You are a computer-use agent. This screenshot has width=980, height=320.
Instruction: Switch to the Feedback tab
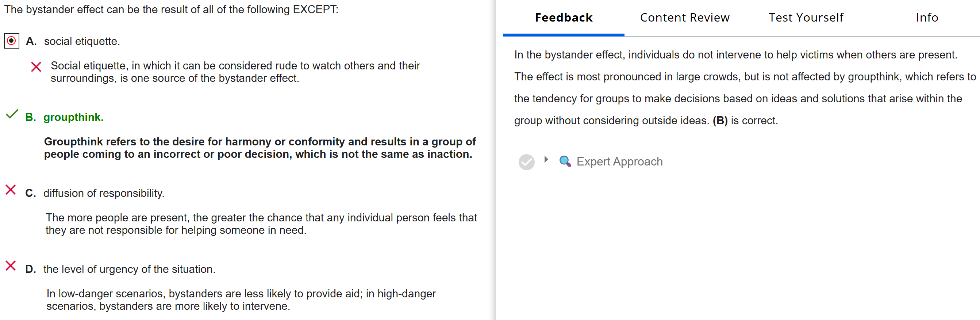[x=564, y=18]
